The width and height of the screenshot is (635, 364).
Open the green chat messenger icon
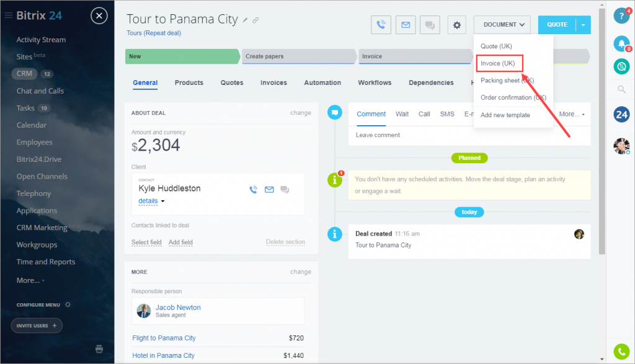(x=621, y=66)
